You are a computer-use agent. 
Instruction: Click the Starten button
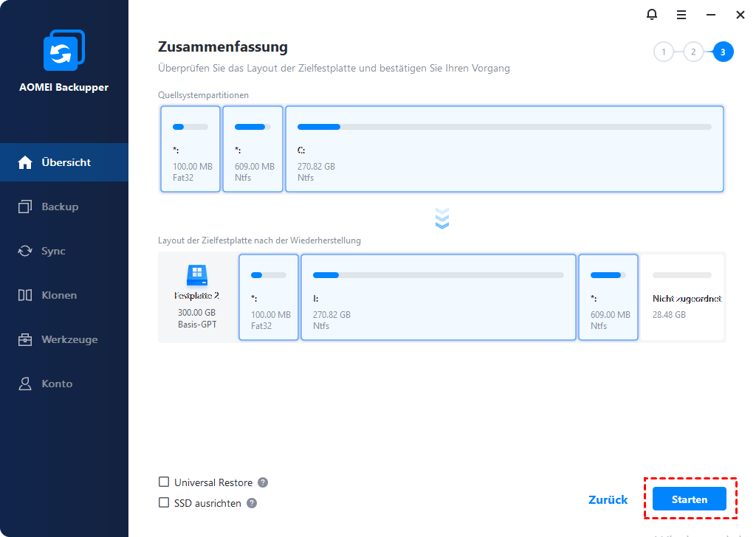[x=689, y=499]
